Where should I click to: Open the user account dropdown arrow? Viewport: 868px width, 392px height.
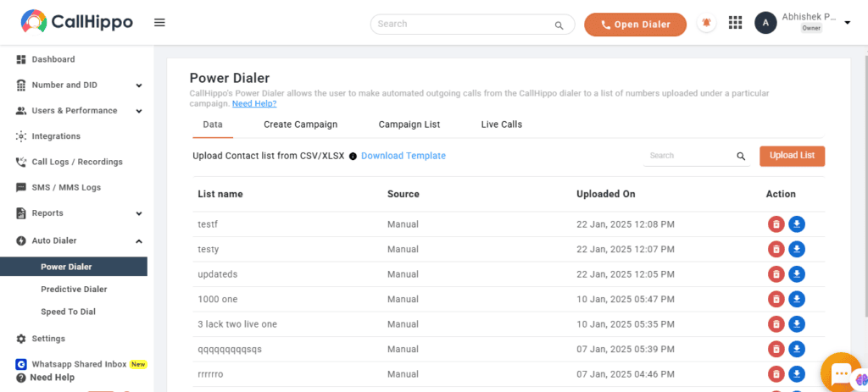click(847, 23)
